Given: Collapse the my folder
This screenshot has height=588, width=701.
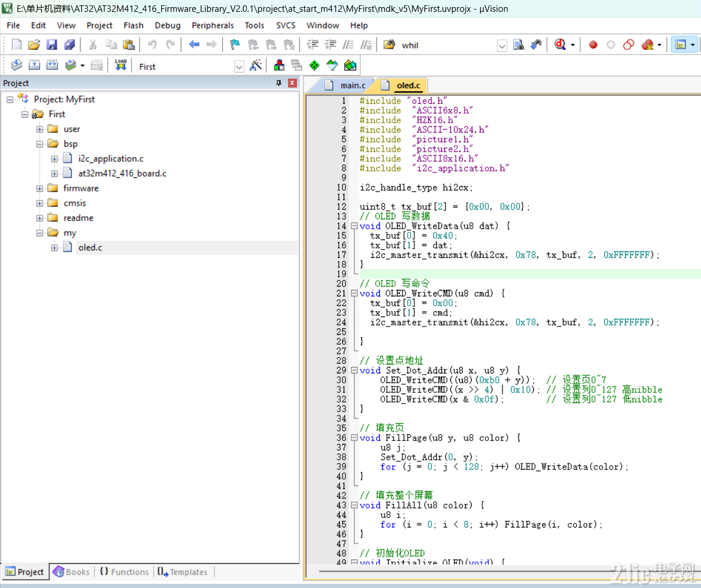Looking at the screenshot, I should (x=39, y=233).
